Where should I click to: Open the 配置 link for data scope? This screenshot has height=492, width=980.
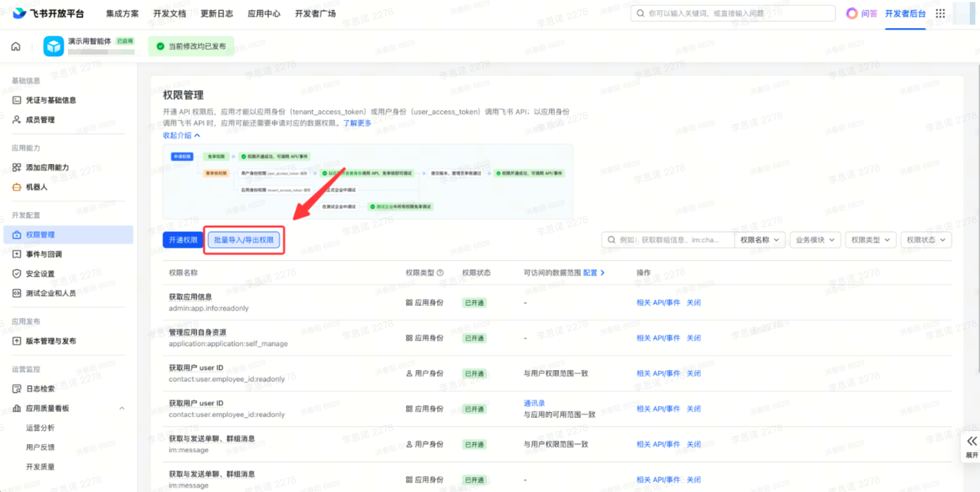pos(594,273)
